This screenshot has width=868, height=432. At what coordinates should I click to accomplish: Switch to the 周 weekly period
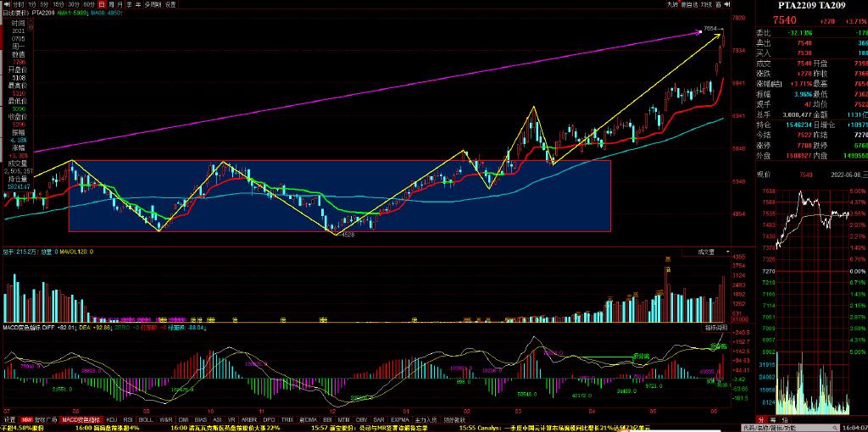pos(111,4)
